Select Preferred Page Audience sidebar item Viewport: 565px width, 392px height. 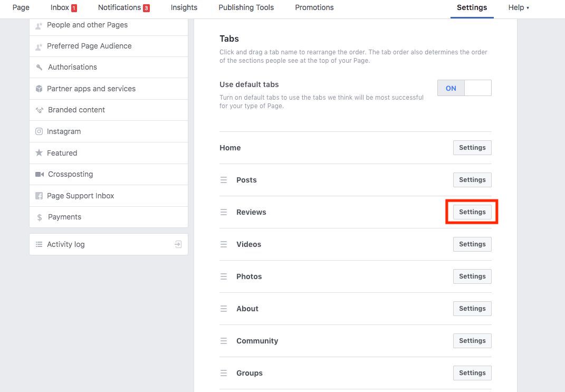109,46
